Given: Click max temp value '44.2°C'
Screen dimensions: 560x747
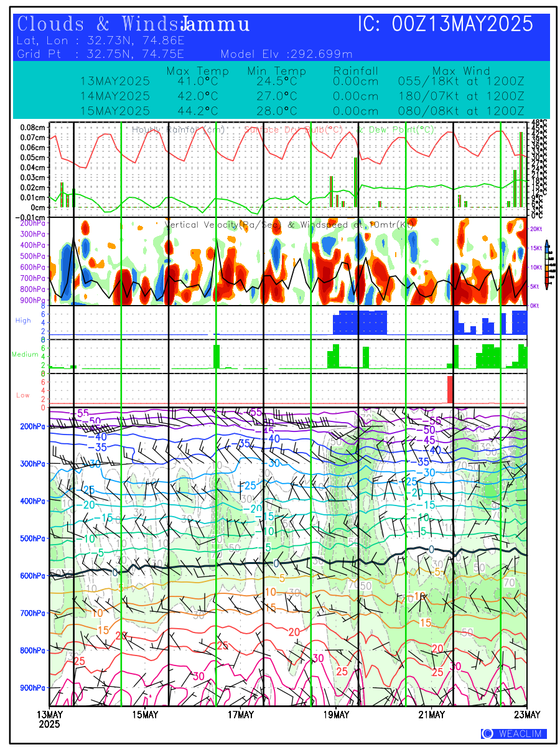Looking at the screenshot, I should pyautogui.click(x=197, y=111).
